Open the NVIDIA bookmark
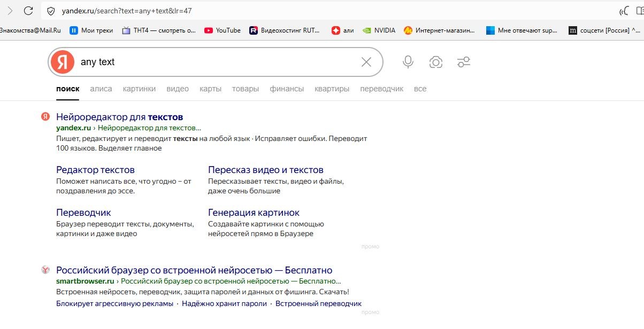Screen dimensions: 644x329 (379, 30)
